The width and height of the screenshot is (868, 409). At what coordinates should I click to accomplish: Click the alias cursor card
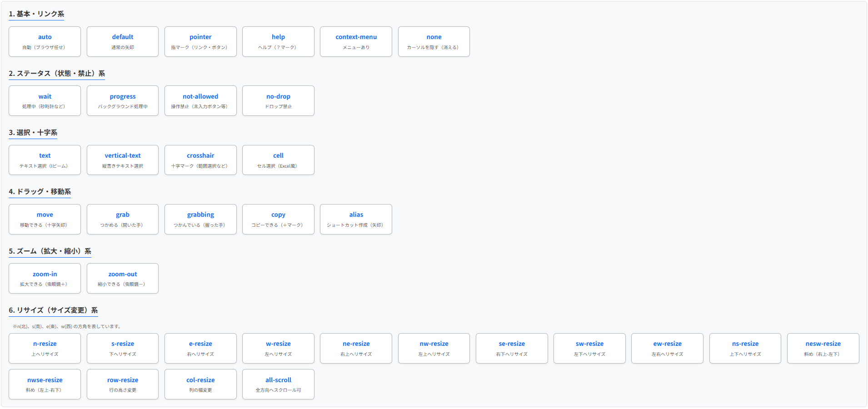(356, 219)
